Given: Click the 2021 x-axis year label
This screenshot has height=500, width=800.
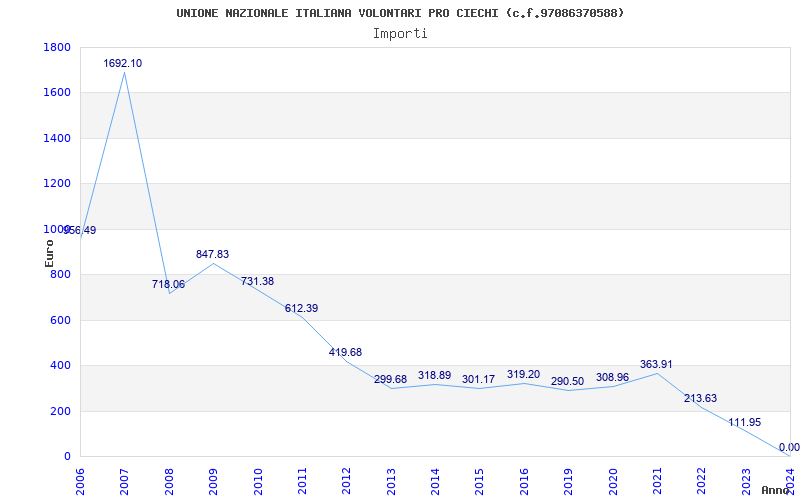Looking at the screenshot, I should (657, 481).
